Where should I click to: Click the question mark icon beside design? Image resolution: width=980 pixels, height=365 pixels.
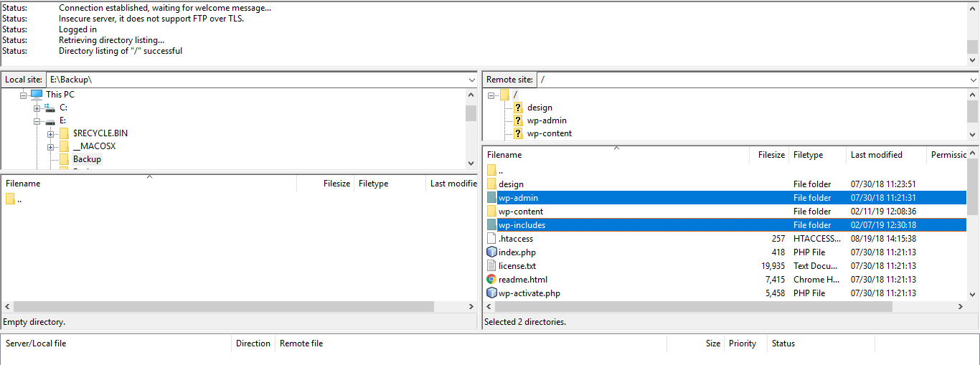point(518,108)
